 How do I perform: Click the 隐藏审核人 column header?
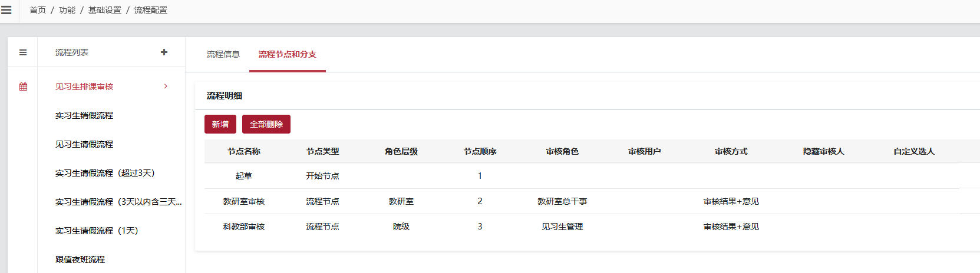point(824,151)
